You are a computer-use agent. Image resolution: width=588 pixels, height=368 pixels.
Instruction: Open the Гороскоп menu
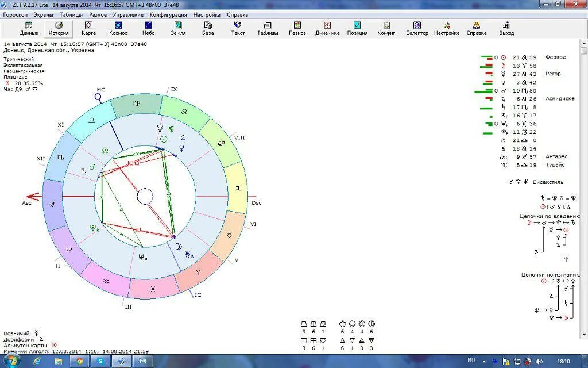pos(16,14)
